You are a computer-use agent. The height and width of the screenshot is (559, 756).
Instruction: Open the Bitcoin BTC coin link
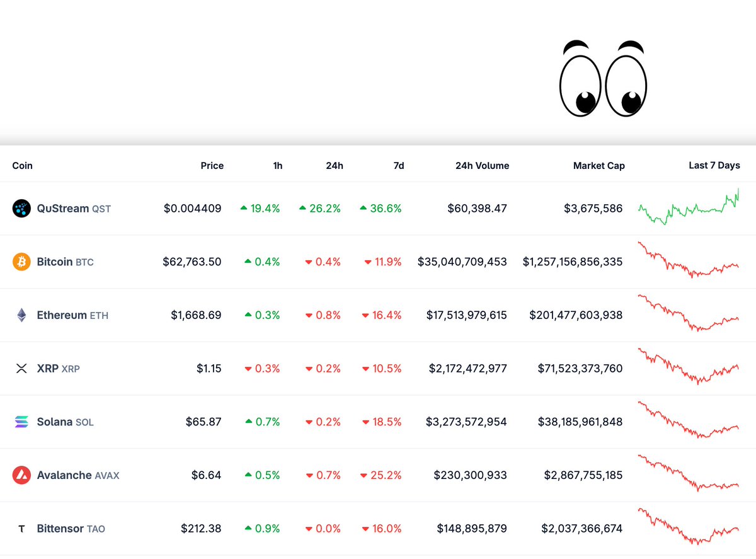(65, 262)
